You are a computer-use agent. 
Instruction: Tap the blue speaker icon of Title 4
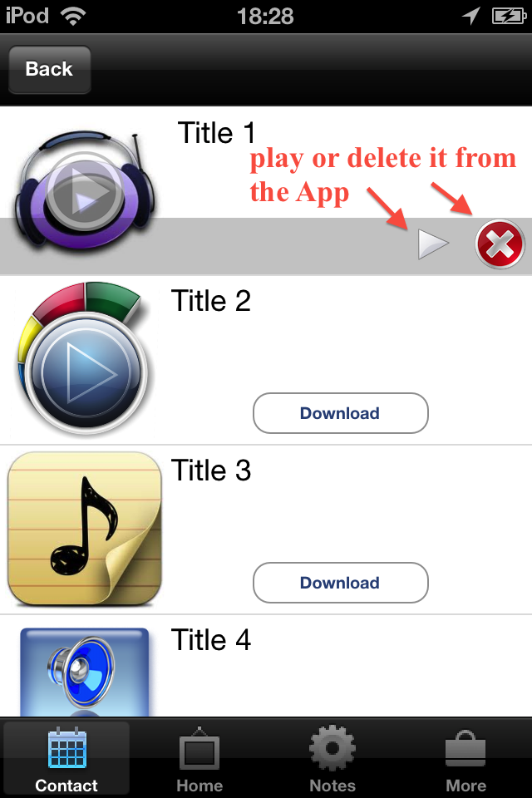click(x=85, y=672)
